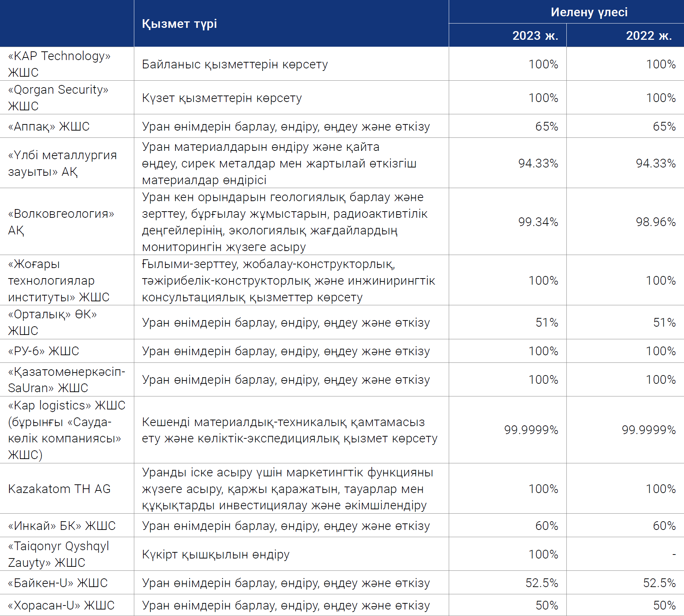Select «Орталық» ӨК» ЖШС name
Viewport: 684px width, 616px height.
tap(52, 322)
